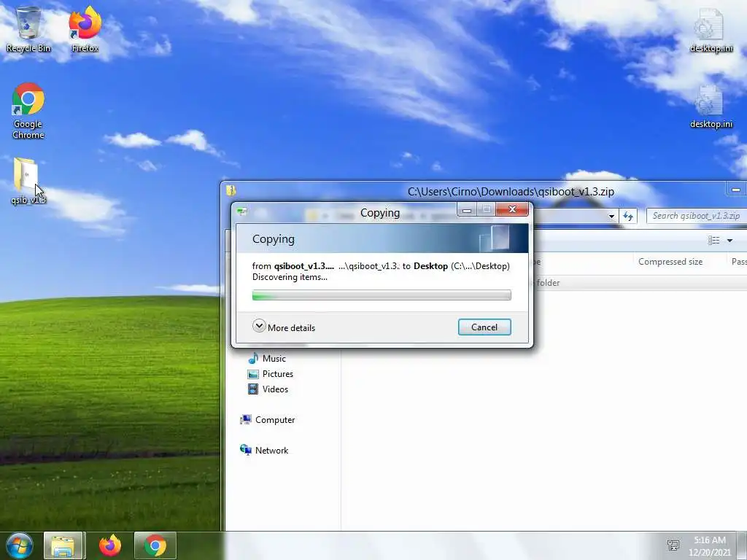The width and height of the screenshot is (747, 560).
Task: Open Music library in Explorer sidebar
Action: 267,359
